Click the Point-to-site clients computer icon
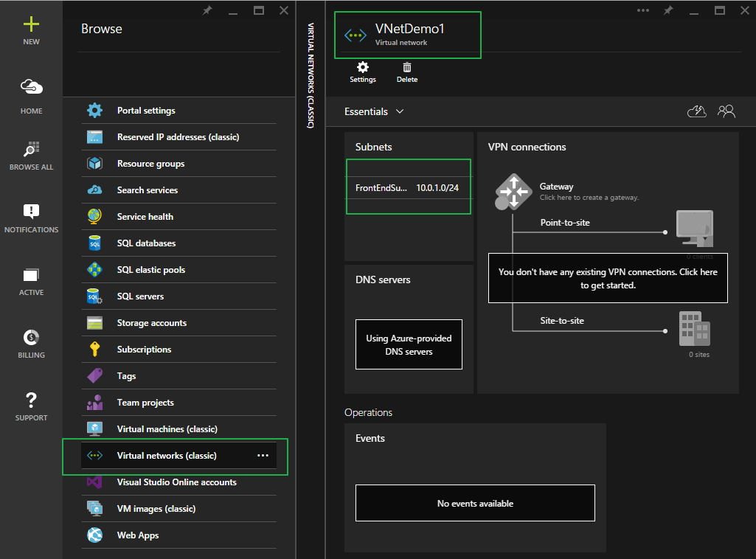Screen dimensions: 756x559 694,229
